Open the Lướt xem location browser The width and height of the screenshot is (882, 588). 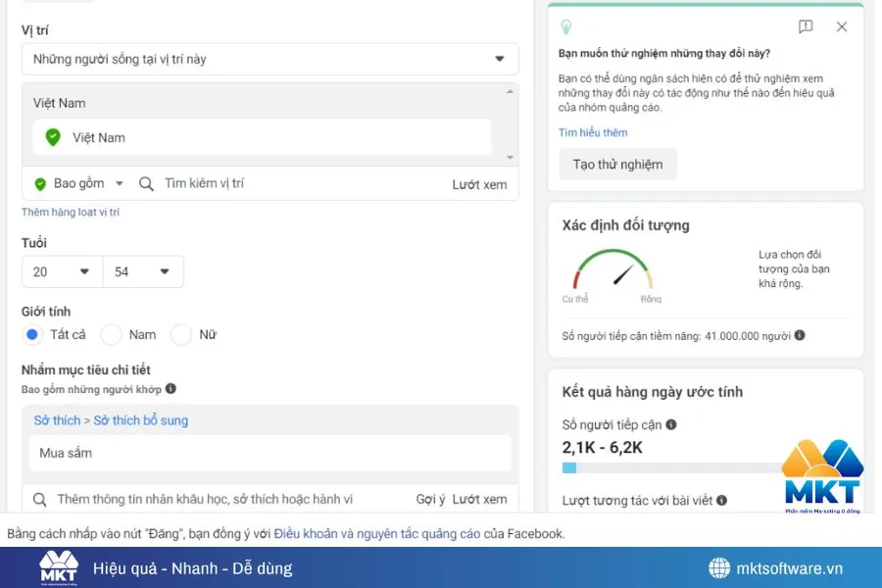(x=479, y=183)
